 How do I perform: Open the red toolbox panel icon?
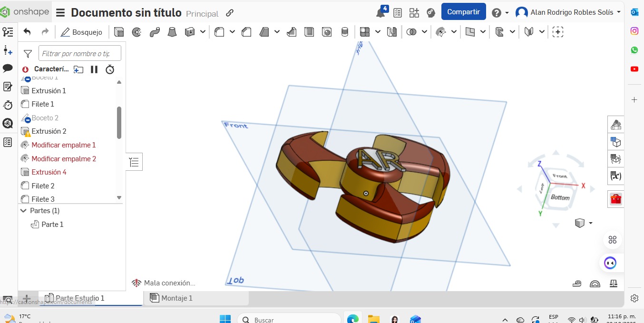point(616,198)
